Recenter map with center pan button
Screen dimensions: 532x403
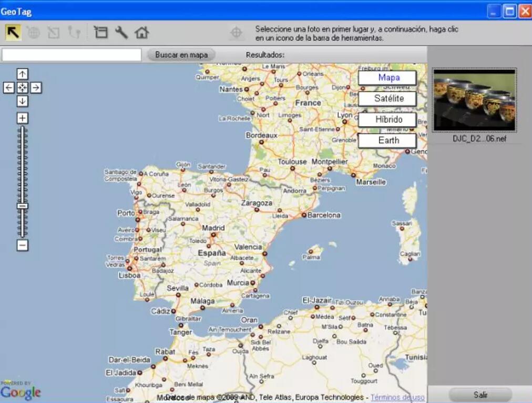point(22,88)
